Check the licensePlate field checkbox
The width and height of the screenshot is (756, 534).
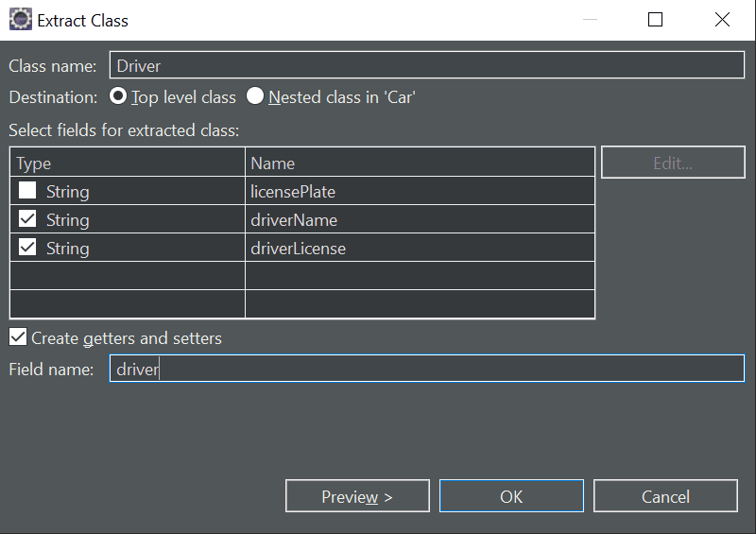pos(27,191)
